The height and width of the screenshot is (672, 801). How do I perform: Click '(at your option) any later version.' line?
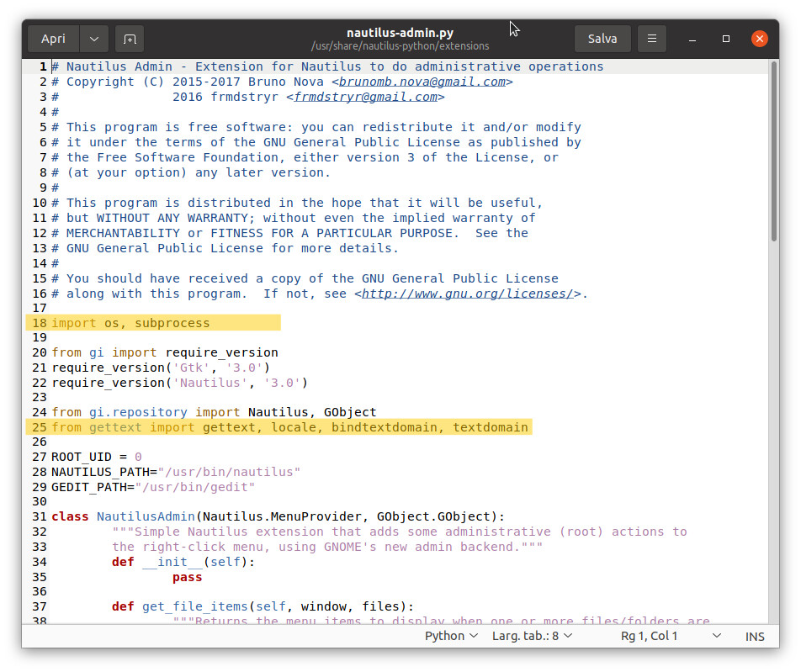190,172
